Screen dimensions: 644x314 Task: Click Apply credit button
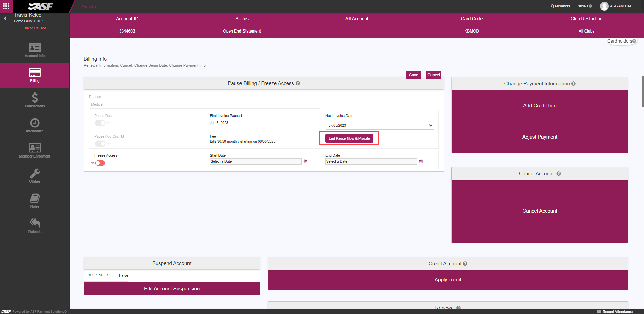(448, 280)
